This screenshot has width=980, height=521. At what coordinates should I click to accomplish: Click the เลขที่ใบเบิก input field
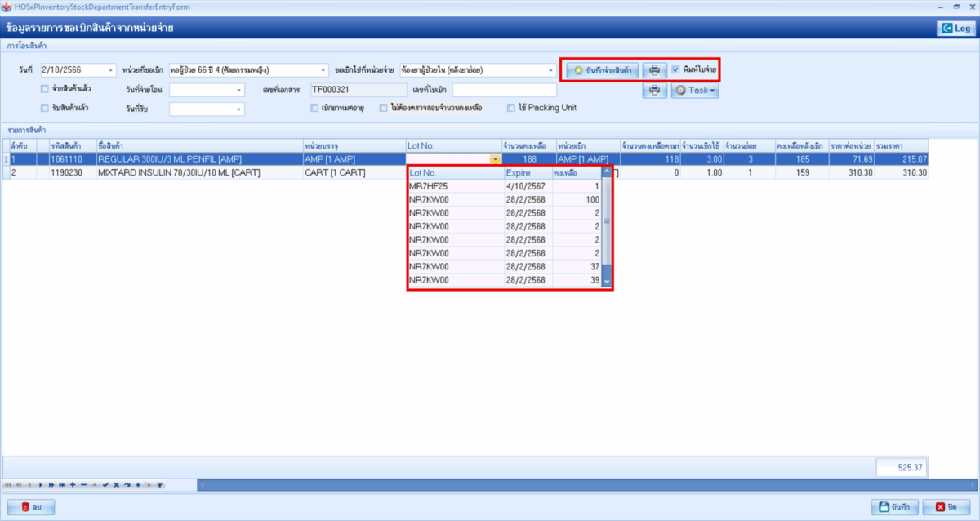pyautogui.click(x=504, y=89)
